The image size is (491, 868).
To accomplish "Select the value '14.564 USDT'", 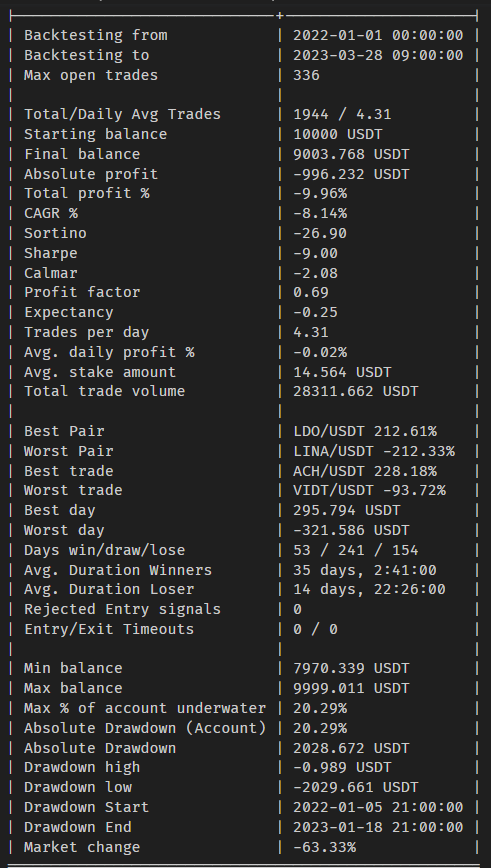I will click(x=342, y=372).
